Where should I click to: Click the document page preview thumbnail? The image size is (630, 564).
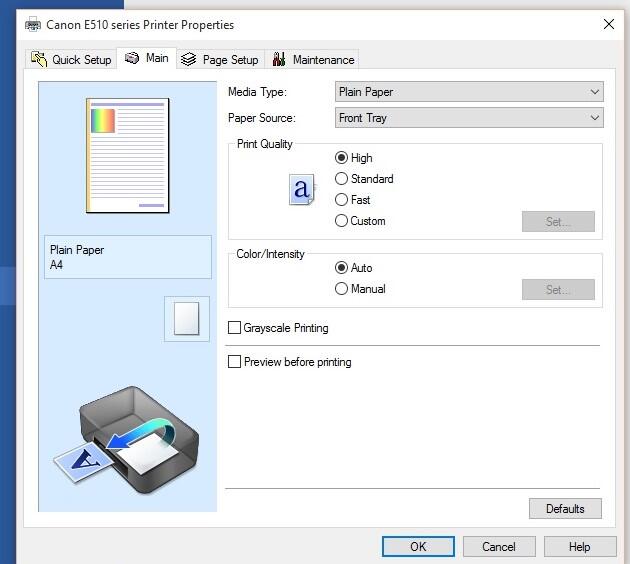[127, 155]
